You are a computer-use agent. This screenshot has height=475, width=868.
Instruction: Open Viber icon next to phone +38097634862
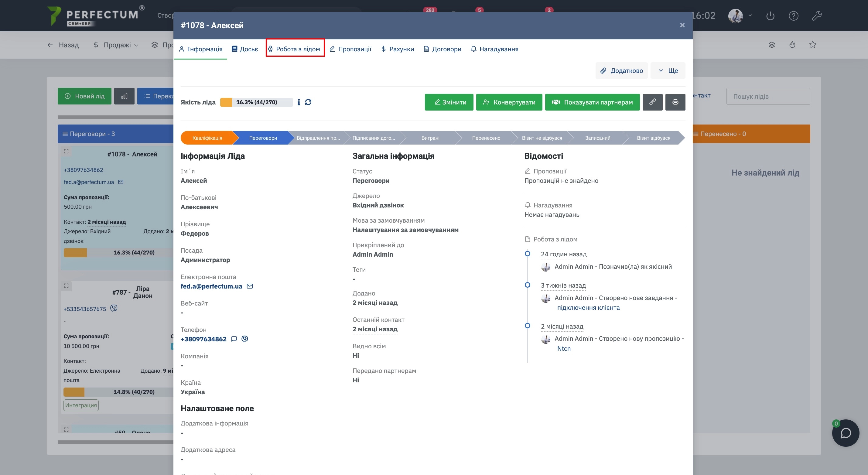pyautogui.click(x=244, y=339)
